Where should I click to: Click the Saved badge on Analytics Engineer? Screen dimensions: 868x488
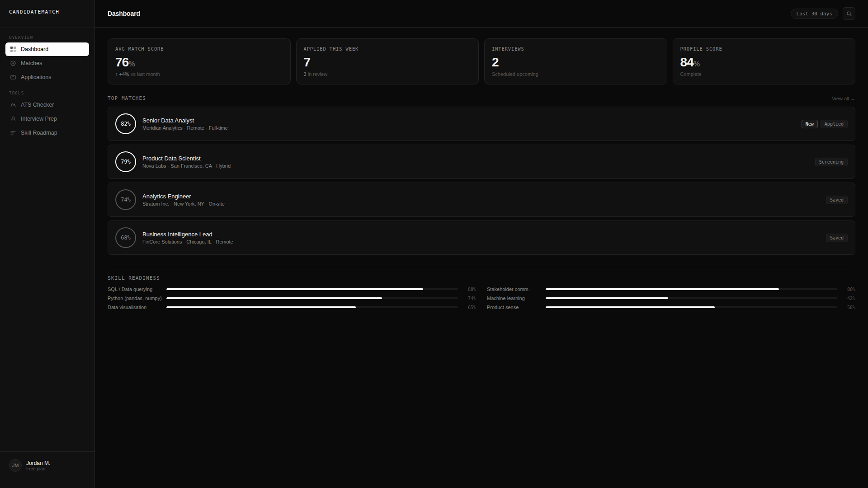click(x=836, y=200)
